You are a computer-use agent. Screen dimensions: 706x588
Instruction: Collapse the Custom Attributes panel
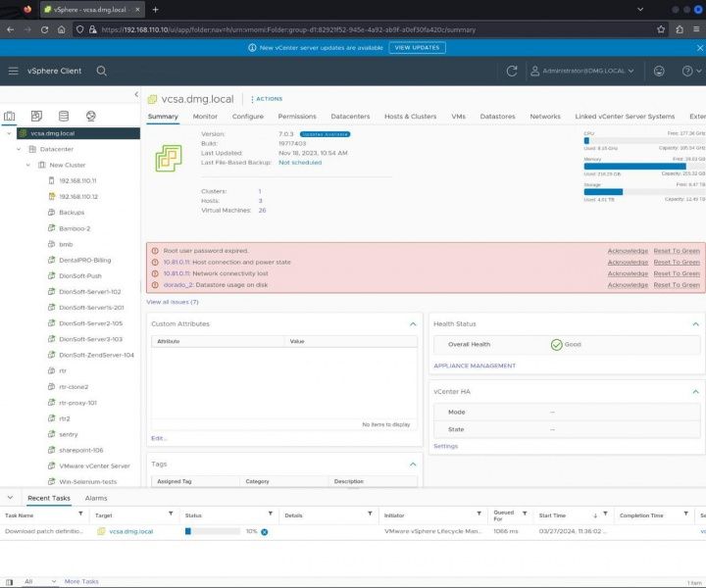[x=414, y=323]
